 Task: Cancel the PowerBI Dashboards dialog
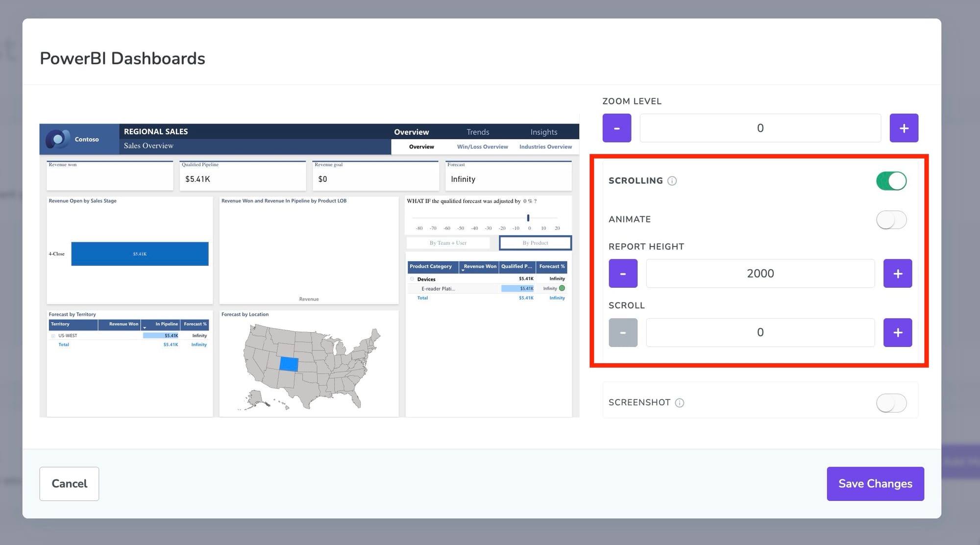pyautogui.click(x=69, y=484)
